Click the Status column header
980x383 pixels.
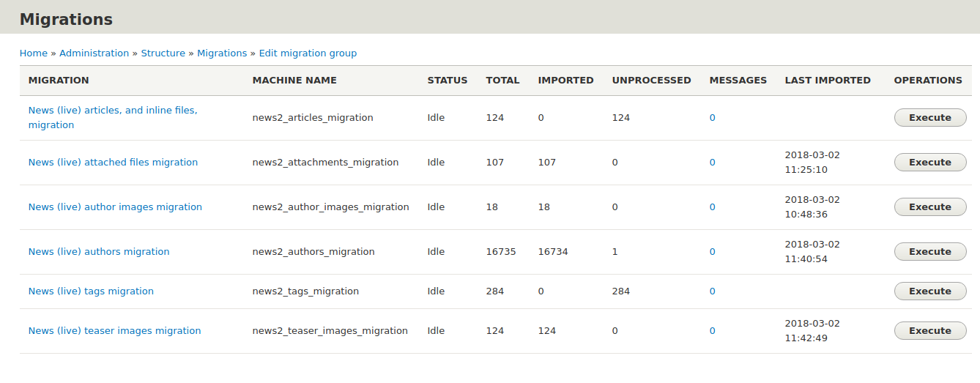[448, 81]
